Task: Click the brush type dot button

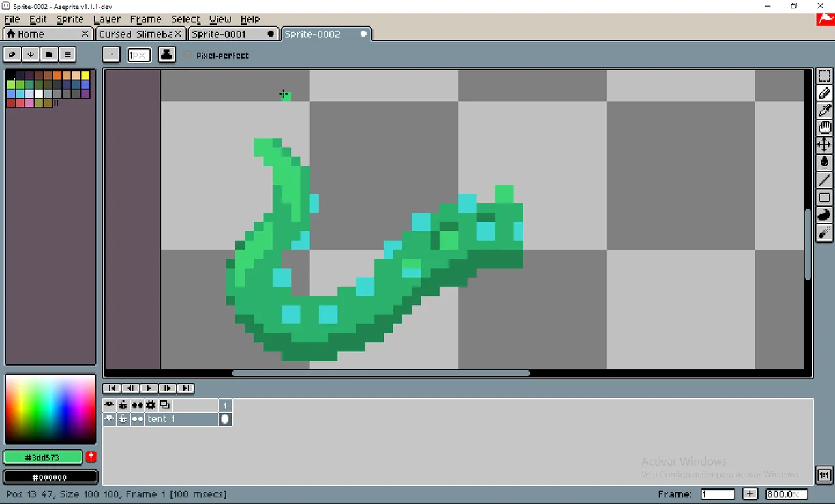Action: point(111,55)
